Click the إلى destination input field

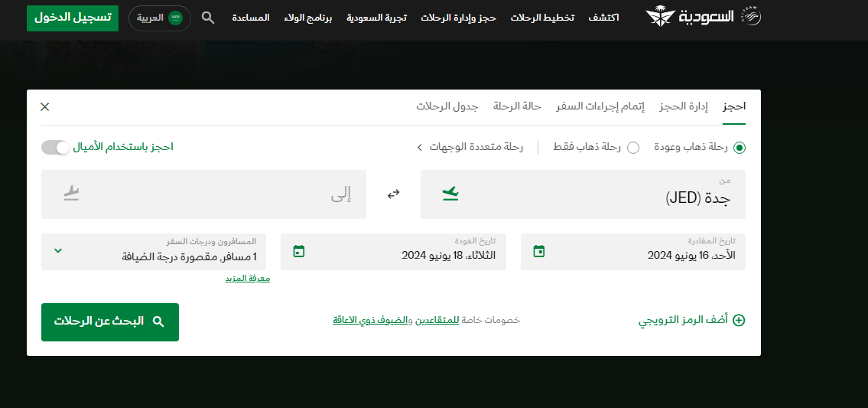click(x=203, y=194)
